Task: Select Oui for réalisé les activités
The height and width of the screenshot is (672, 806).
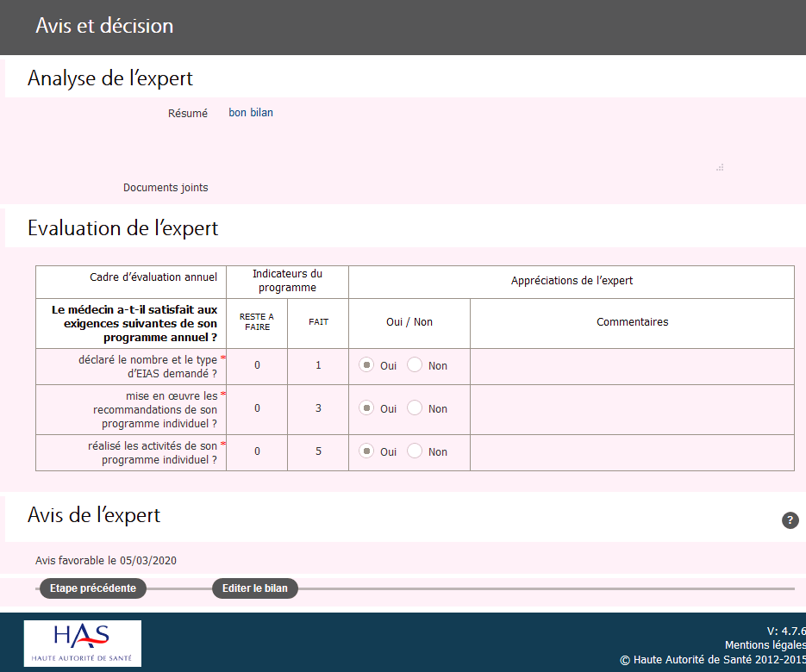Action: click(x=366, y=451)
